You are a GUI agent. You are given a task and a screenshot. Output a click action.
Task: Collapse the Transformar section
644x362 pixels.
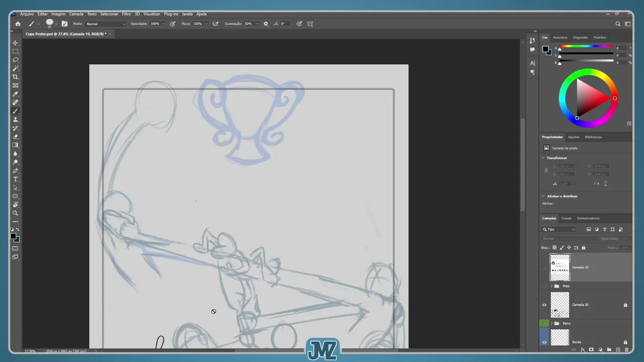pyautogui.click(x=543, y=158)
